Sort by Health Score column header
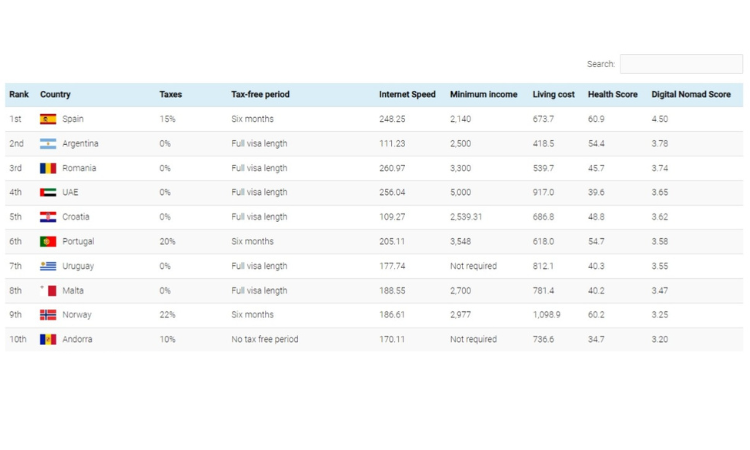The height and width of the screenshot is (450, 750). click(x=612, y=94)
